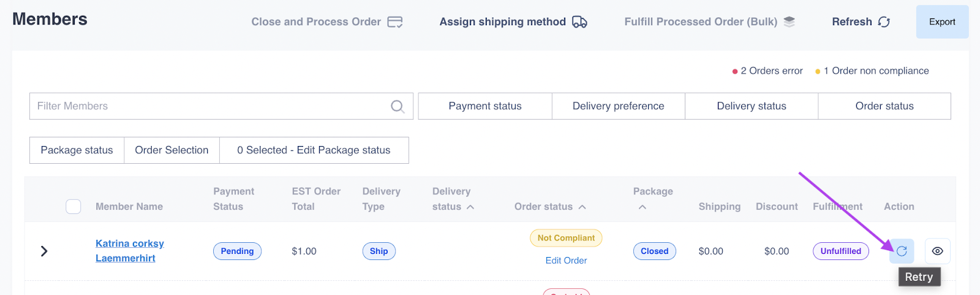Click the search magnifier icon
The height and width of the screenshot is (295, 980).
click(x=398, y=107)
